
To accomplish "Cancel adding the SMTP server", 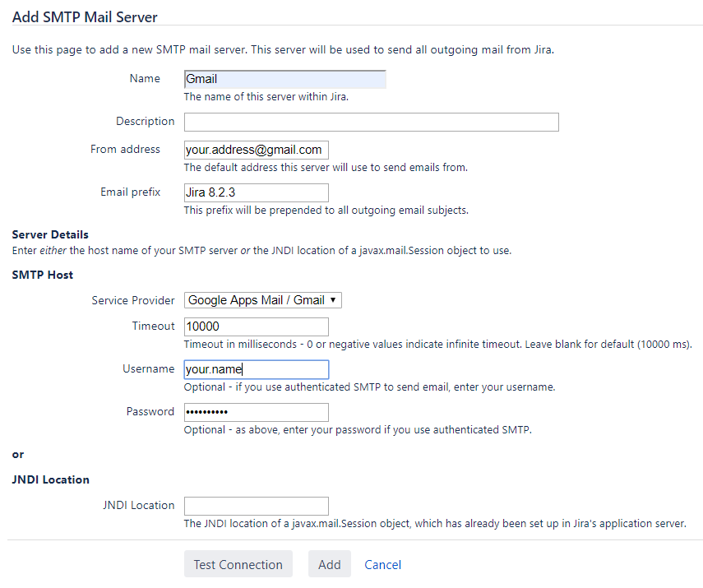I will [382, 565].
